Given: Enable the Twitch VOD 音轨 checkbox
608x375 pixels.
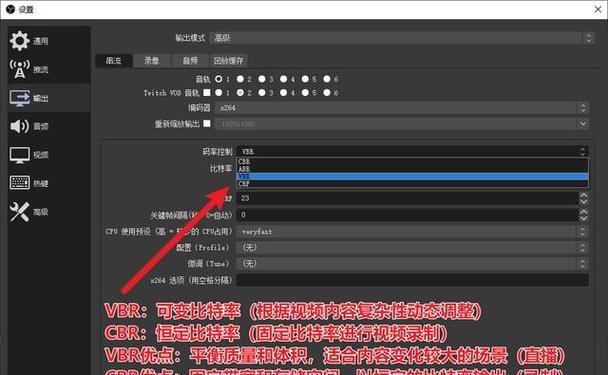Looking at the screenshot, I should pos(207,93).
